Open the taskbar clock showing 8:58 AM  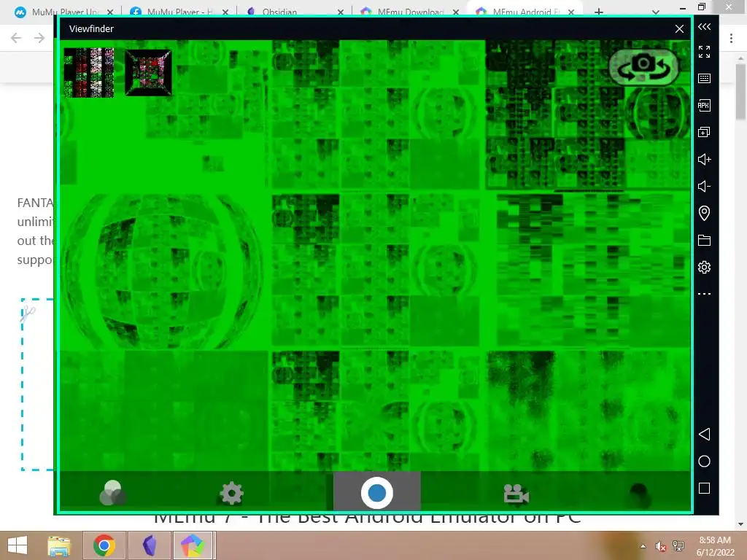(715, 546)
